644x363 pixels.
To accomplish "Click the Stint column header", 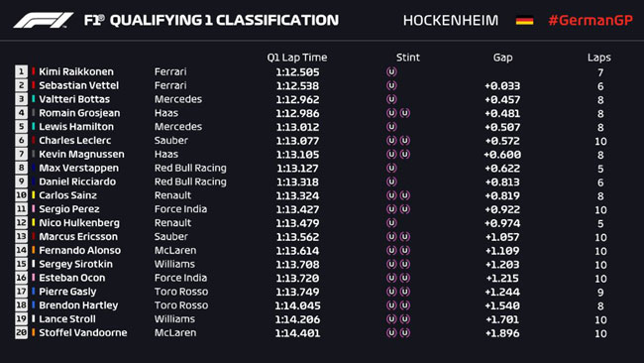I will pyautogui.click(x=408, y=58).
